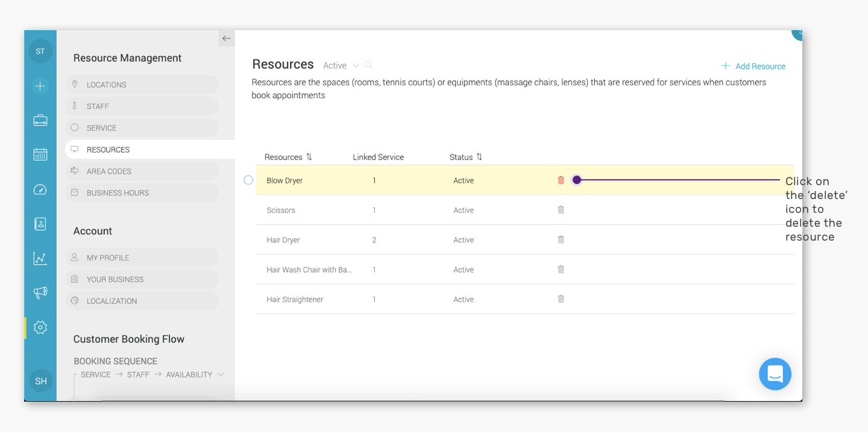This screenshot has height=433, width=868.
Task: Delete the Hair Straightener resource
Action: pyautogui.click(x=561, y=299)
